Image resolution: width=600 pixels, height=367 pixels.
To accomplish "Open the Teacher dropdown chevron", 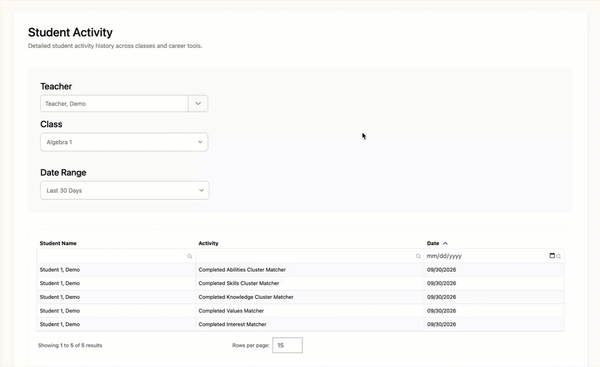I will tap(198, 103).
